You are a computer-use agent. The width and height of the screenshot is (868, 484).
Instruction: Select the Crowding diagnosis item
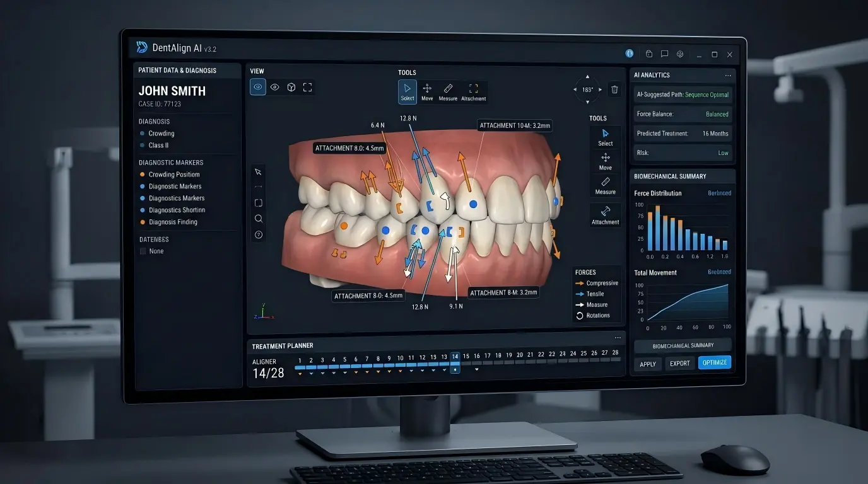tap(158, 134)
